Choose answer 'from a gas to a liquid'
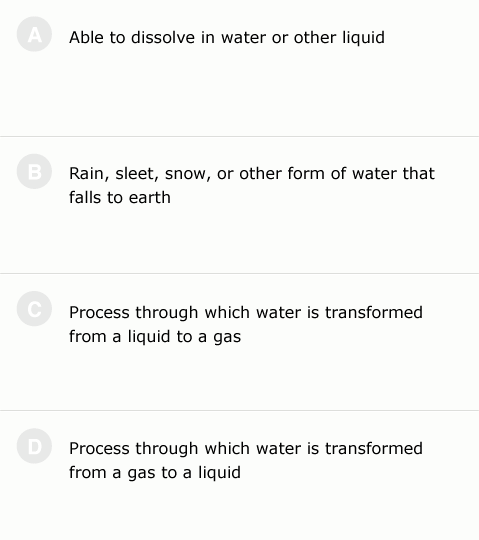479x540 pixels. pyautogui.click(x=155, y=472)
